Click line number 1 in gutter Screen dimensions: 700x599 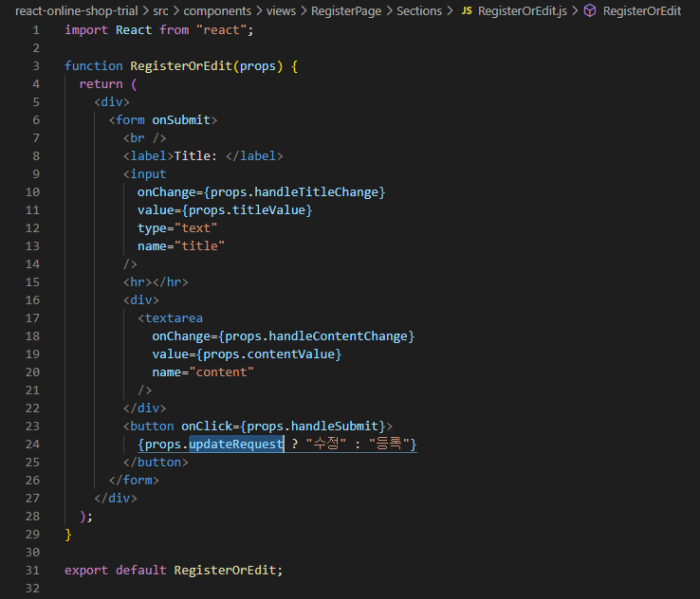pos(36,30)
